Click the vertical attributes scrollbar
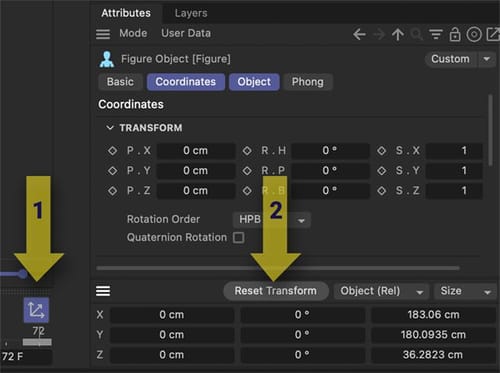 click(x=490, y=130)
